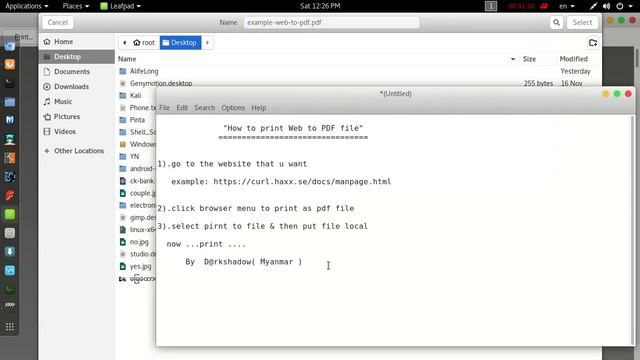Image resolution: width=640 pixels, height=360 pixels.
Task: Open the en language dropdown
Action: click(x=567, y=6)
